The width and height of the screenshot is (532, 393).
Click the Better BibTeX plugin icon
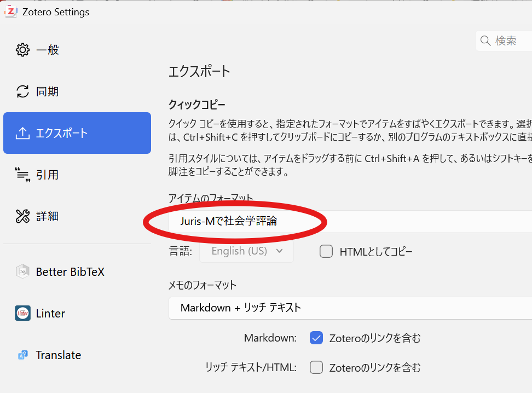[23, 271]
